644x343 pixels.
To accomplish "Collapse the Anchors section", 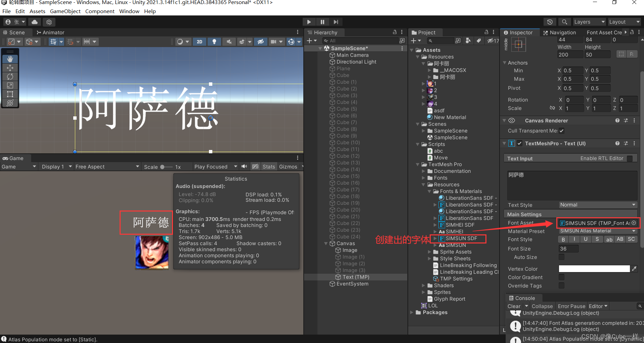I will [505, 63].
